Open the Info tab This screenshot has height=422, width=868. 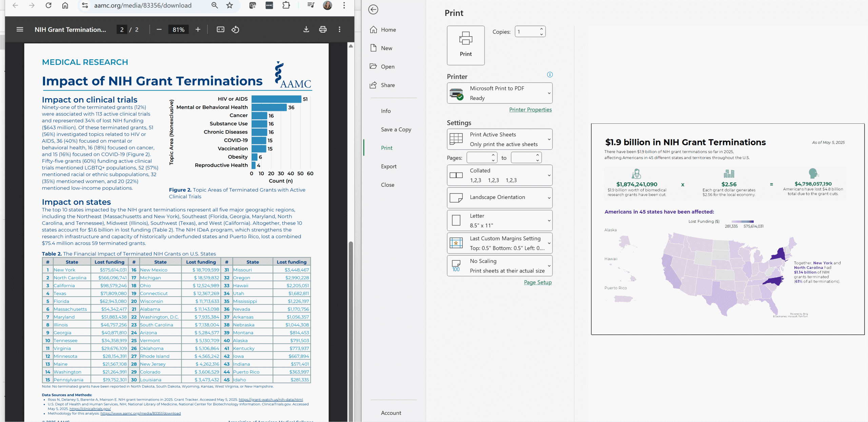pos(386,111)
